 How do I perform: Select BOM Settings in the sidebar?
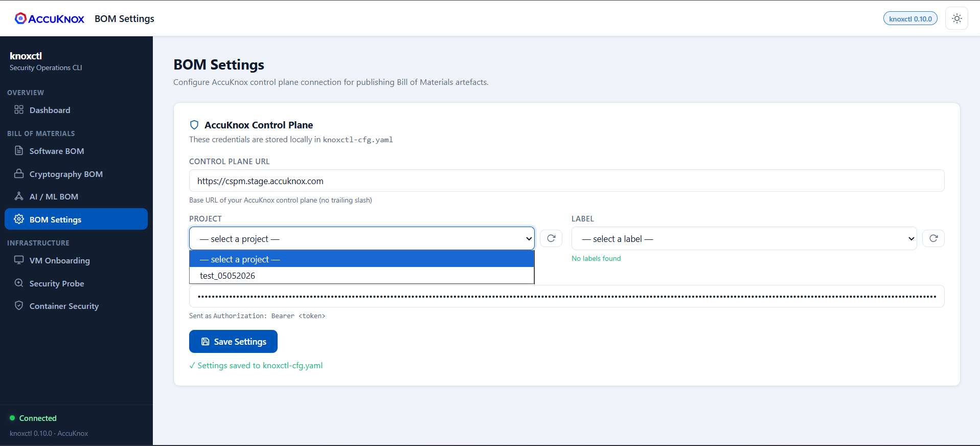[x=76, y=219]
